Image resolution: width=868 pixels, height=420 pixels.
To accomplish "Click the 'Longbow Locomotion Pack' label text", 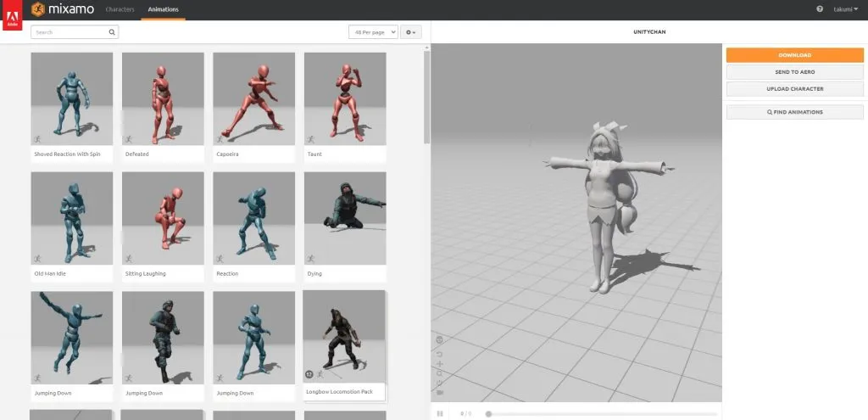I will click(339, 392).
